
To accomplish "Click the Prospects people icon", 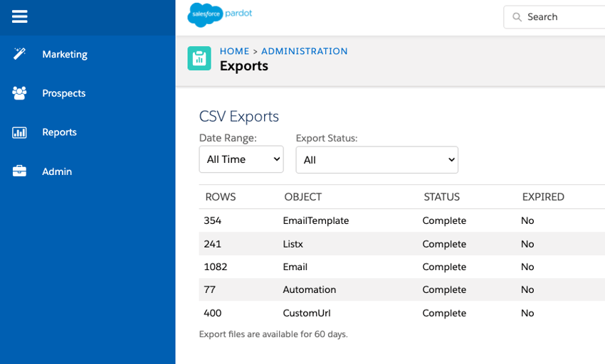I will [19, 93].
